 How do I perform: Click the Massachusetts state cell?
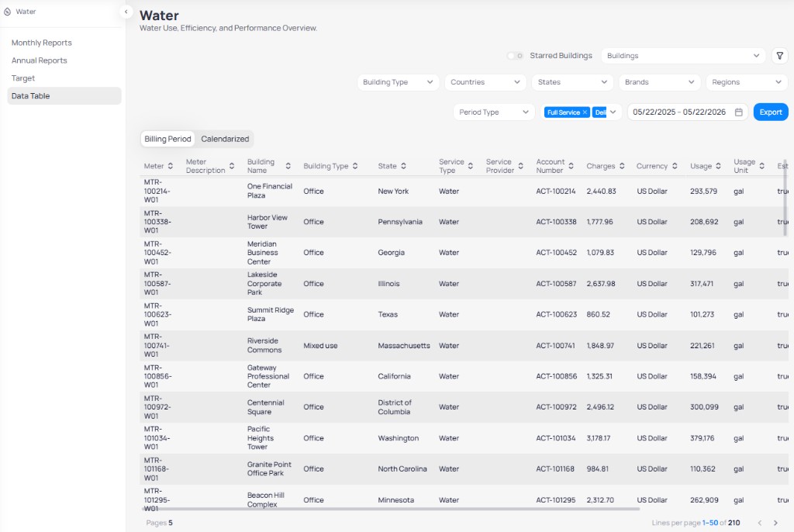pos(404,346)
